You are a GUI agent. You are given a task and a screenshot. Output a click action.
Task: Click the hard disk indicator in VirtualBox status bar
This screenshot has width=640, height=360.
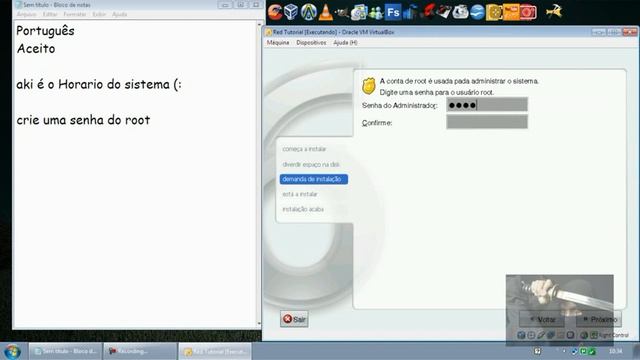(x=521, y=335)
